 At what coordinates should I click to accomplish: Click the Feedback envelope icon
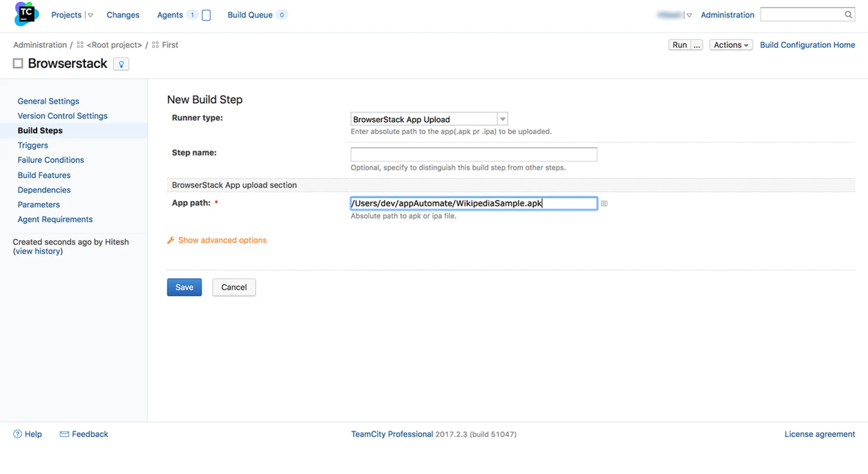tap(64, 434)
